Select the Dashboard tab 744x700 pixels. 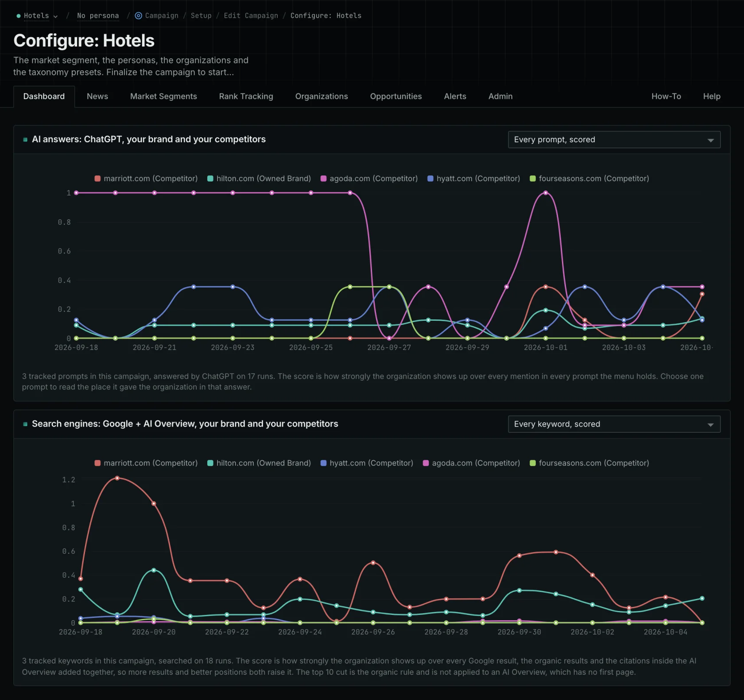(44, 96)
